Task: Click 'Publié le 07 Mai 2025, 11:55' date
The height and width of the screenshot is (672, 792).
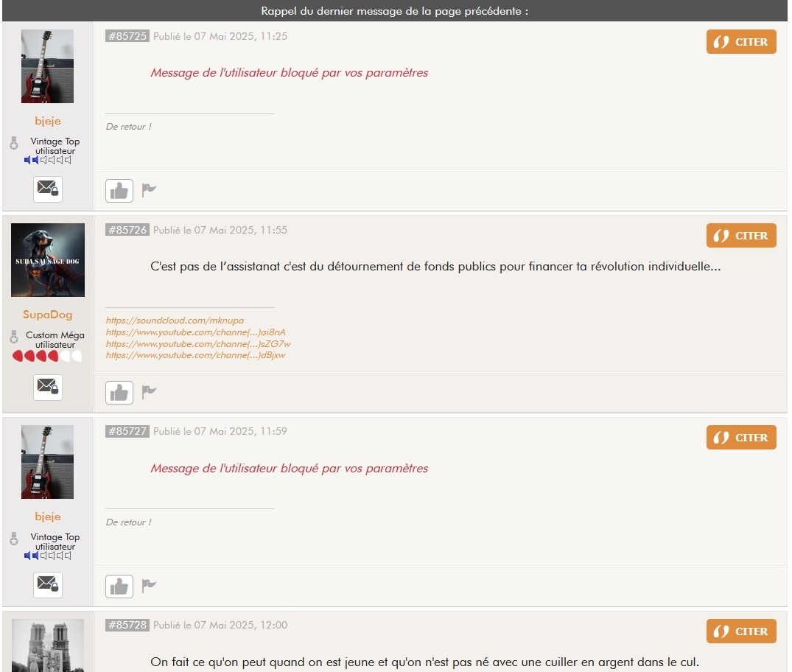Action: click(x=220, y=230)
